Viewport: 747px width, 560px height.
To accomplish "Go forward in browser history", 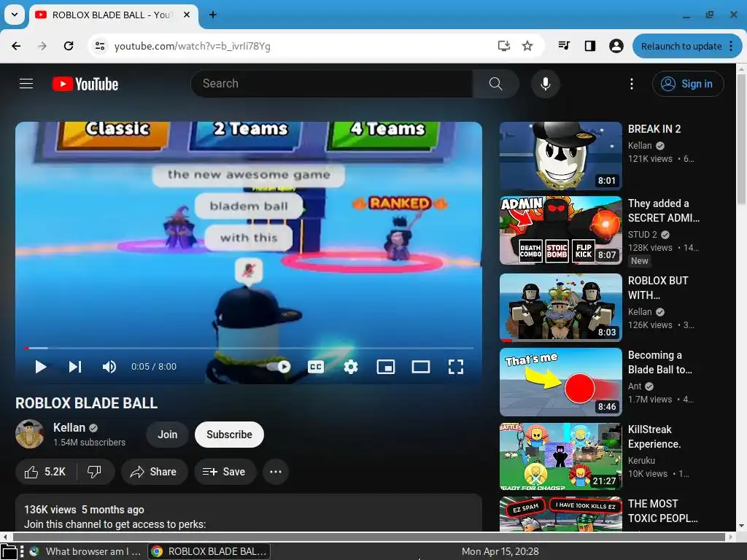I will tap(42, 46).
